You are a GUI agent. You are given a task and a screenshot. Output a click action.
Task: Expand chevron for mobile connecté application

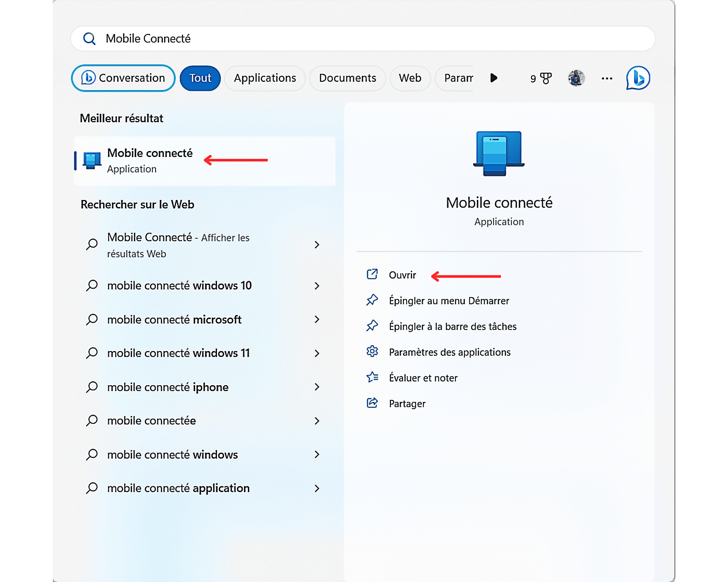tap(317, 488)
